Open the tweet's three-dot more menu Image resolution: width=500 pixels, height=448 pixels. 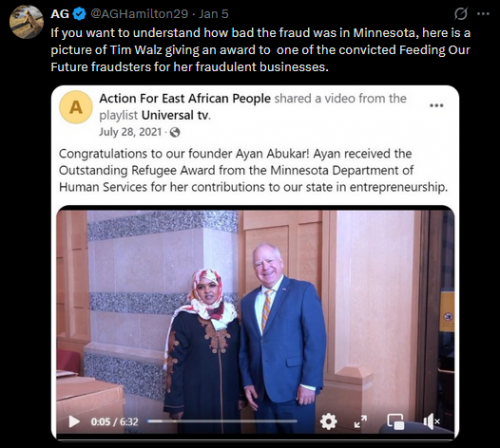[x=483, y=14]
